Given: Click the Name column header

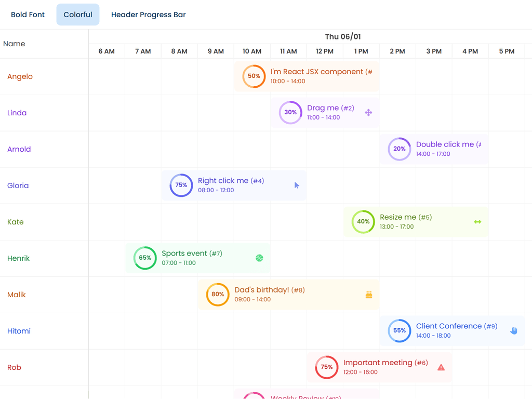Looking at the screenshot, I should point(14,44).
